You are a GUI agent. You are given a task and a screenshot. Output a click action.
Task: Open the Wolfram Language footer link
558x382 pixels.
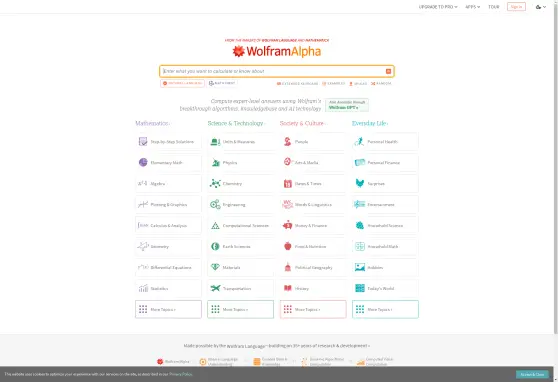click(246, 346)
